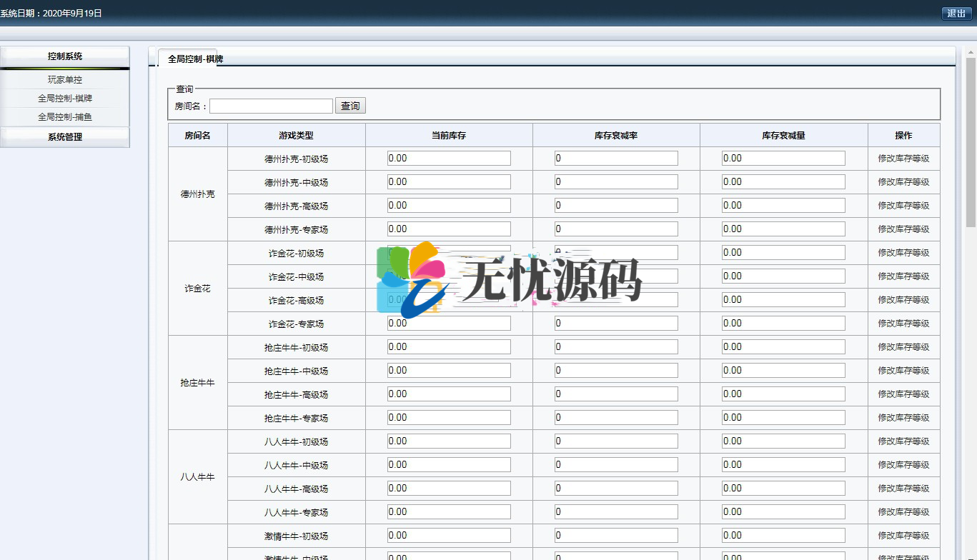Click the 房间名 search input field
The width and height of the screenshot is (977, 560).
[272, 105]
